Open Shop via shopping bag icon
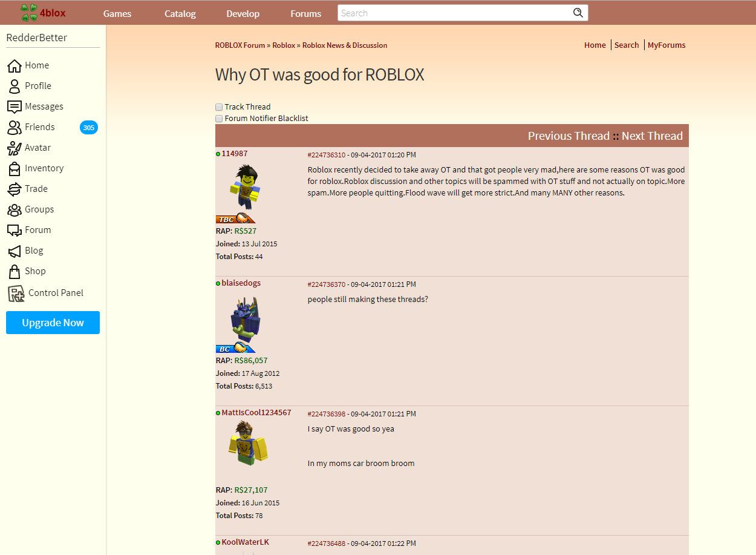756x555 pixels. click(15, 271)
